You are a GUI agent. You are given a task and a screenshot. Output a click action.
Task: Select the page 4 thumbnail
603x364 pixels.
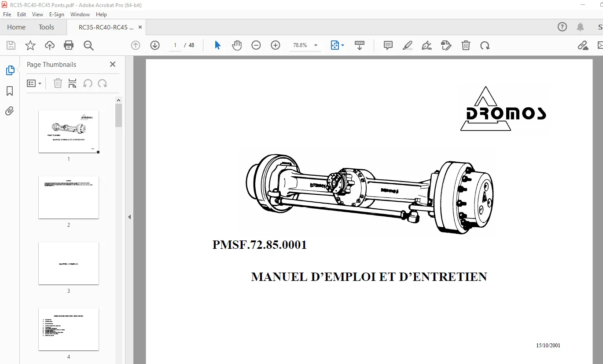coord(69,329)
